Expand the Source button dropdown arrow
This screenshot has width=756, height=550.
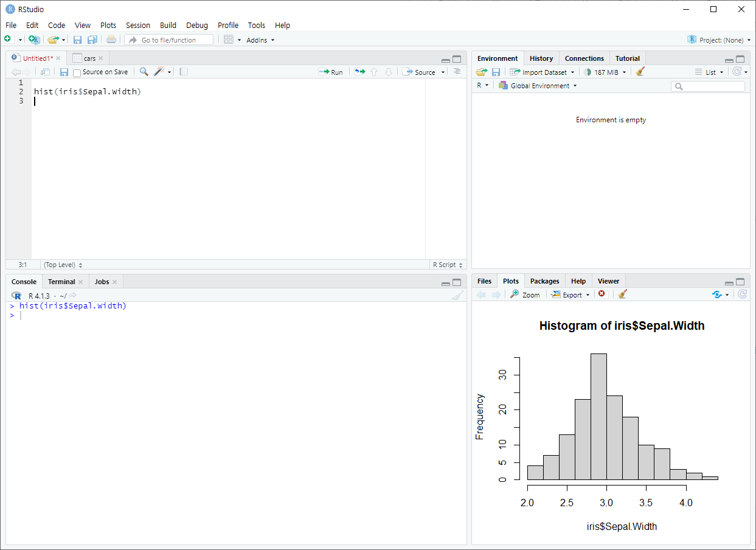tap(443, 72)
